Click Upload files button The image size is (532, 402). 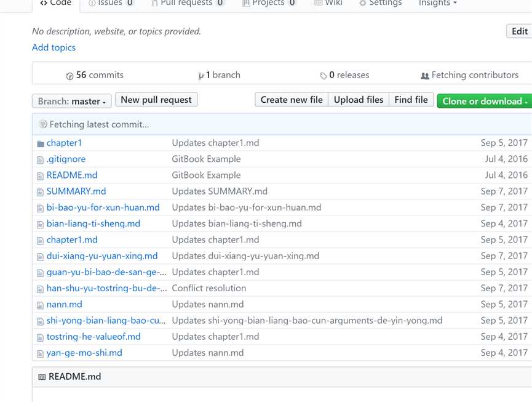click(x=359, y=100)
